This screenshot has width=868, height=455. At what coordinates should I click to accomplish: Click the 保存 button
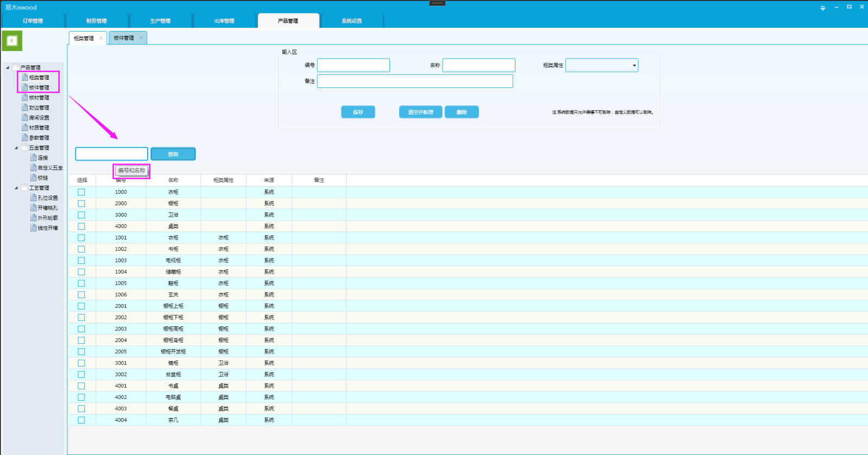tap(358, 112)
